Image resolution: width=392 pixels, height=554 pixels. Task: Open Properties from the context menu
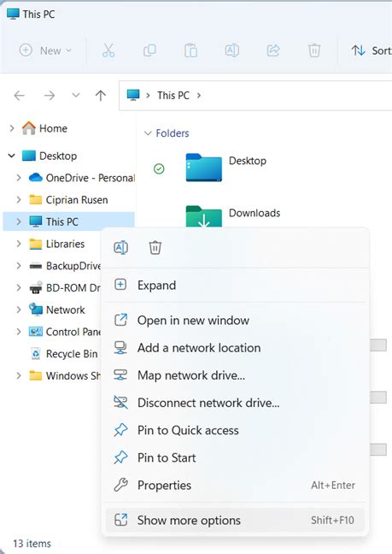click(235, 485)
